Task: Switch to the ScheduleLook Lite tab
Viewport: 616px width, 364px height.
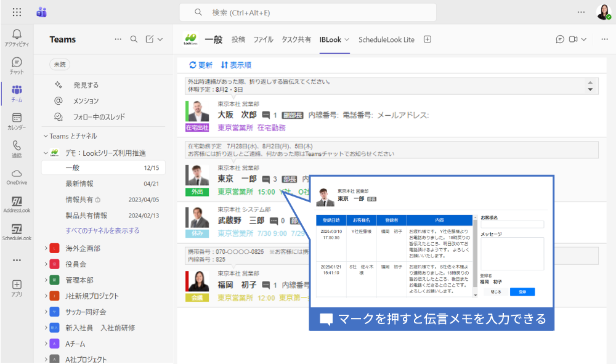Action: [x=386, y=39]
